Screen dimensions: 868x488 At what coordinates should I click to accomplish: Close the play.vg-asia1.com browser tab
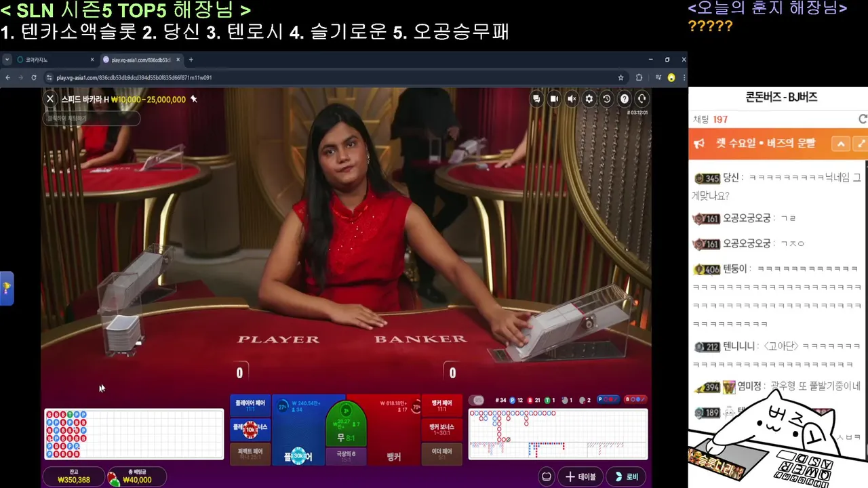click(178, 60)
